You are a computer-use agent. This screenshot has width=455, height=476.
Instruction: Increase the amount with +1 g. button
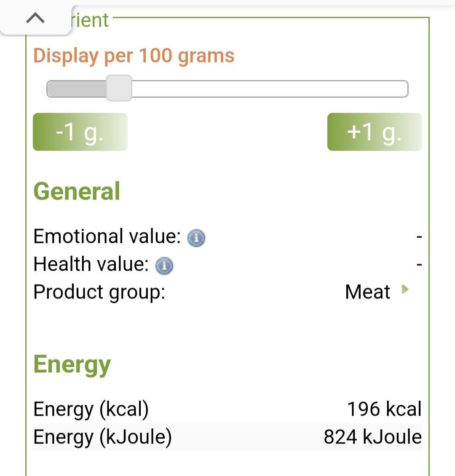coord(375,132)
